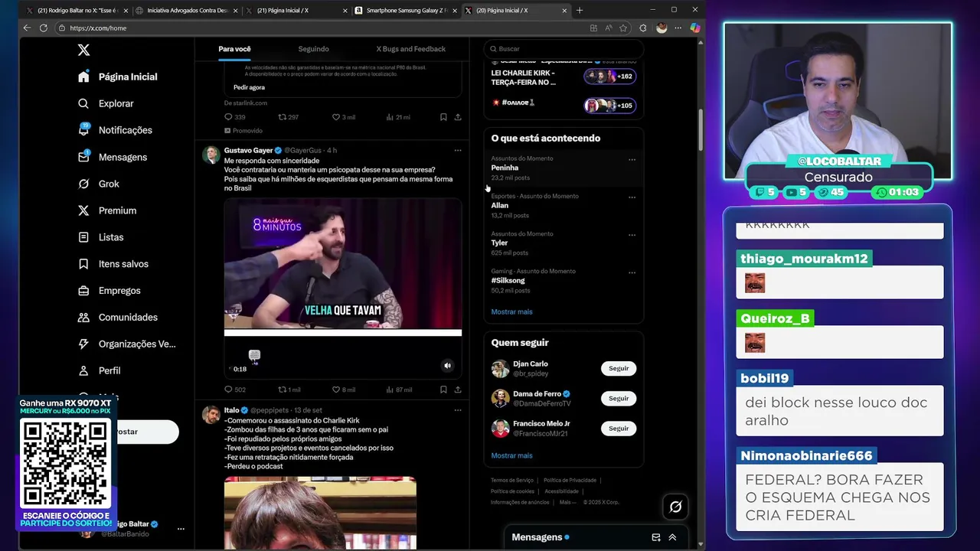Open Notificações with the bell icon
The height and width of the screenshot is (551, 980).
[115, 130]
